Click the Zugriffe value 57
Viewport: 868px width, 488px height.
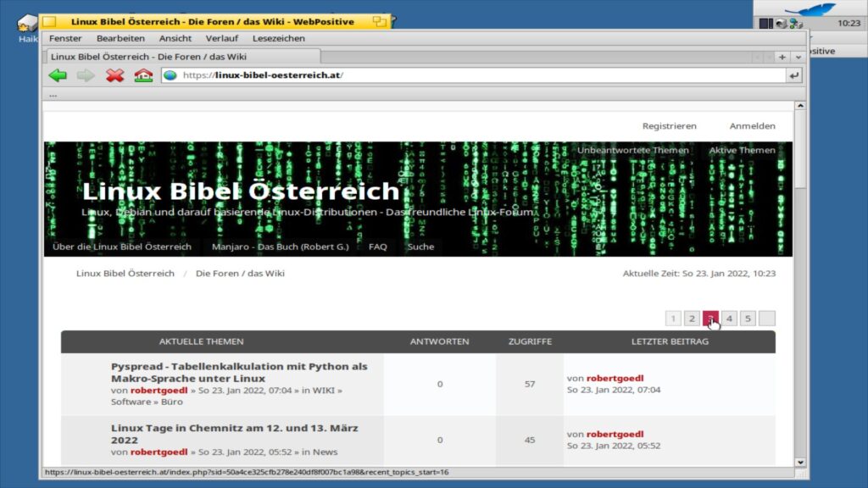click(x=530, y=384)
